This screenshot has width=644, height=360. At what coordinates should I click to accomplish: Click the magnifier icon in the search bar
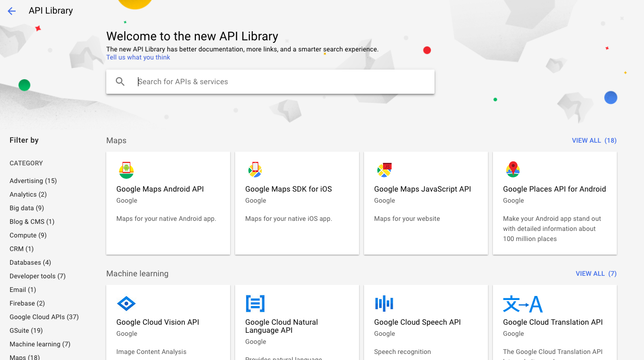pyautogui.click(x=120, y=82)
